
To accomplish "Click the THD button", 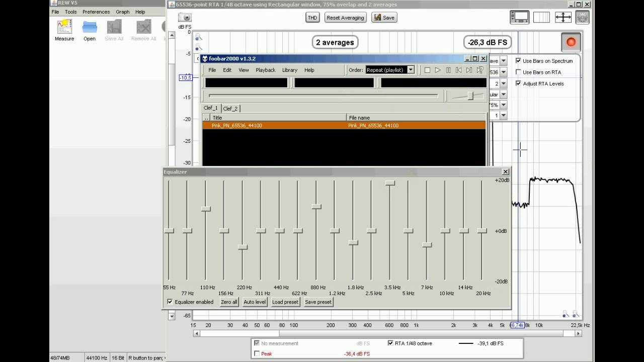I will 312,18.
